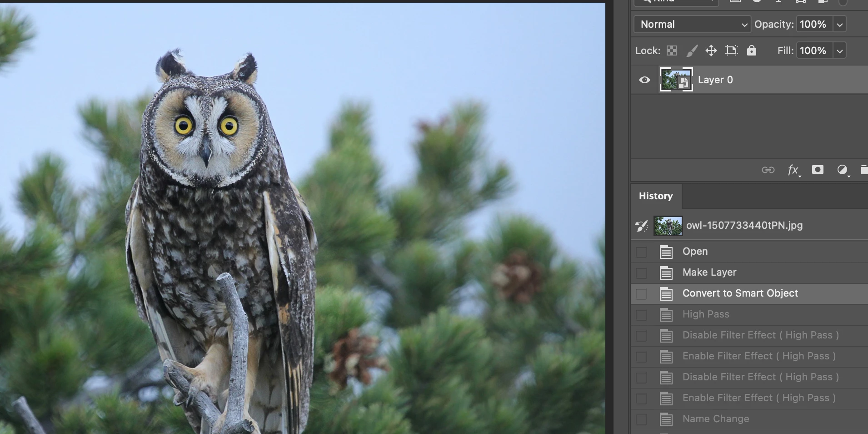Viewport: 868px width, 434px height.
Task: Tick history brush source box beside Make Layer
Action: [641, 273]
